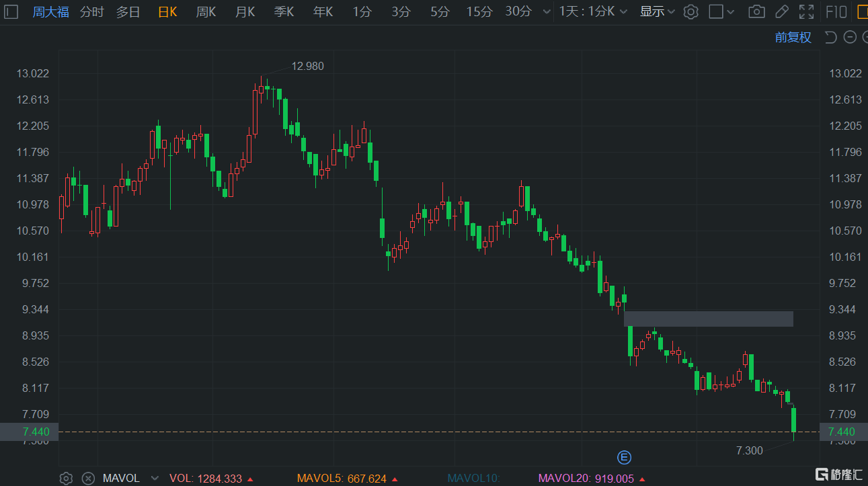
Task: Switch to 3分 three-minute chart
Action: pyautogui.click(x=401, y=11)
